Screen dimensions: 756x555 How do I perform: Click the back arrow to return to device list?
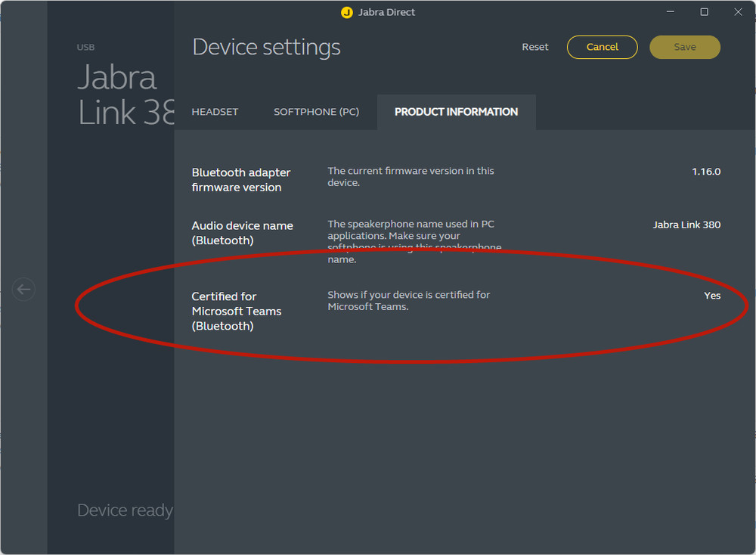(23, 289)
